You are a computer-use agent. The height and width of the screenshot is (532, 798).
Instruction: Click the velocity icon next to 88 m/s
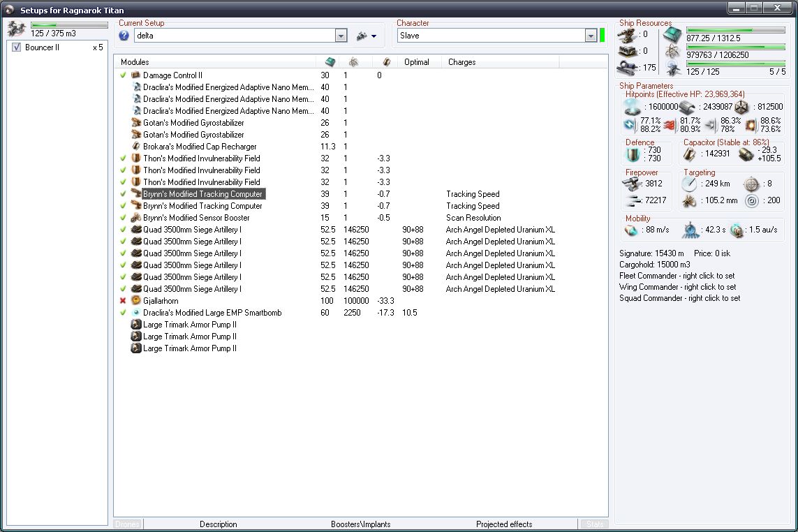[x=632, y=230]
